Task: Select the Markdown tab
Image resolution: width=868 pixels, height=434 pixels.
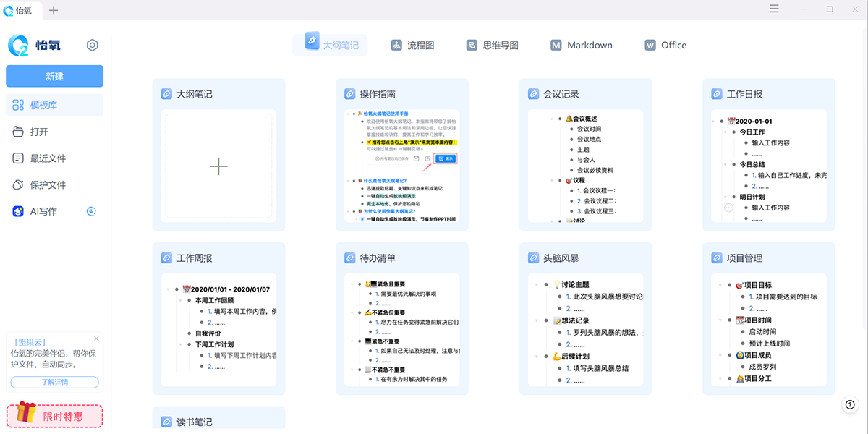Action: click(x=582, y=45)
